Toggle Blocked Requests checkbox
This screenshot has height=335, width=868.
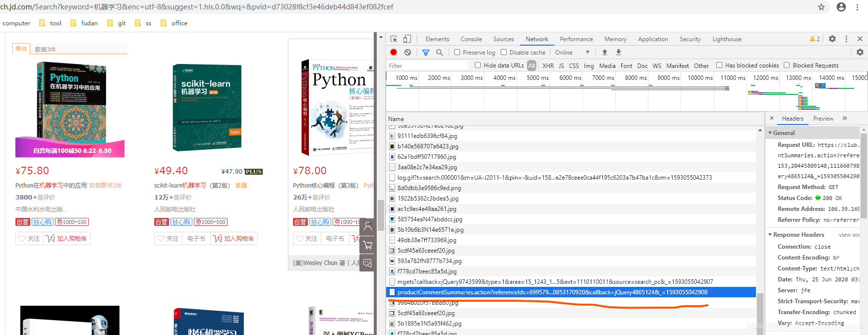click(787, 65)
